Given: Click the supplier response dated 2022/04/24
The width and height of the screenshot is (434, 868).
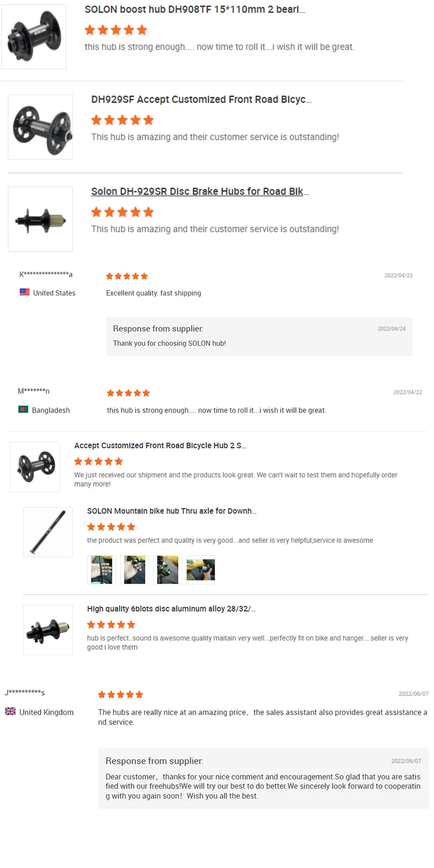Looking at the screenshot, I should [x=259, y=336].
